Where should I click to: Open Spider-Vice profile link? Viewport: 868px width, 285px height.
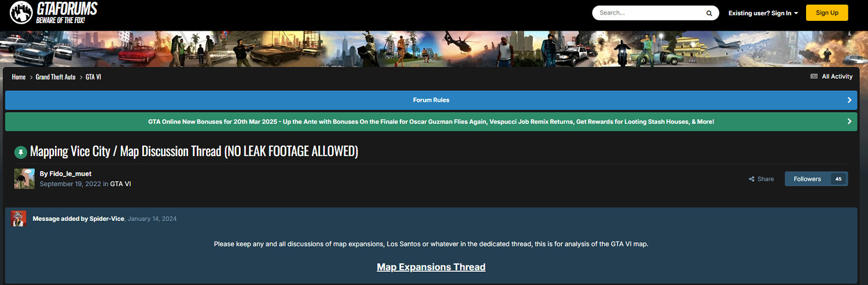click(106, 219)
